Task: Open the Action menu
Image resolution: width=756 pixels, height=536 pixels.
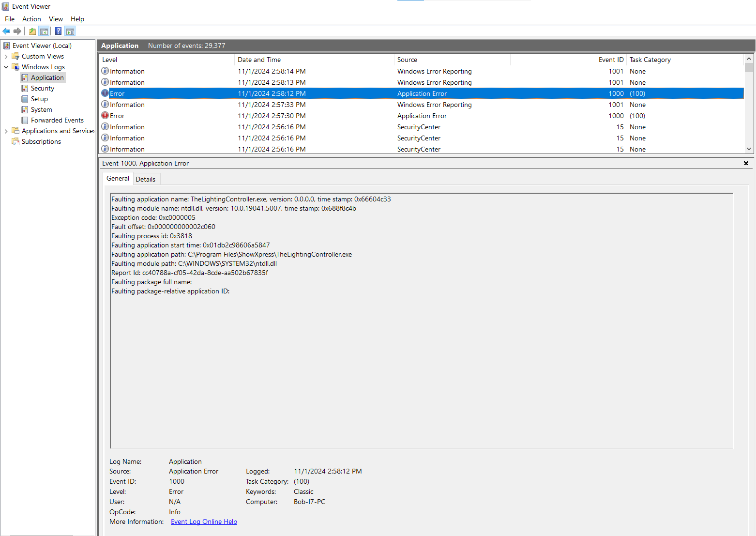Action: pos(31,19)
